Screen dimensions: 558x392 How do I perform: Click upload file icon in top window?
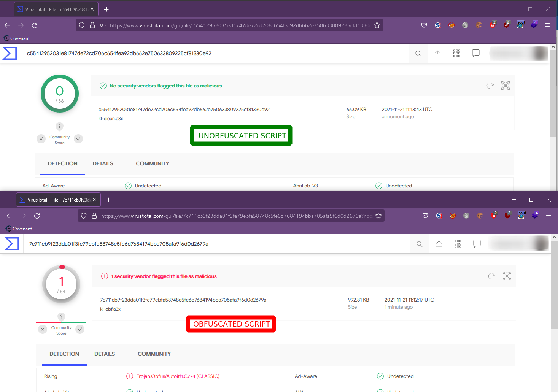(438, 53)
